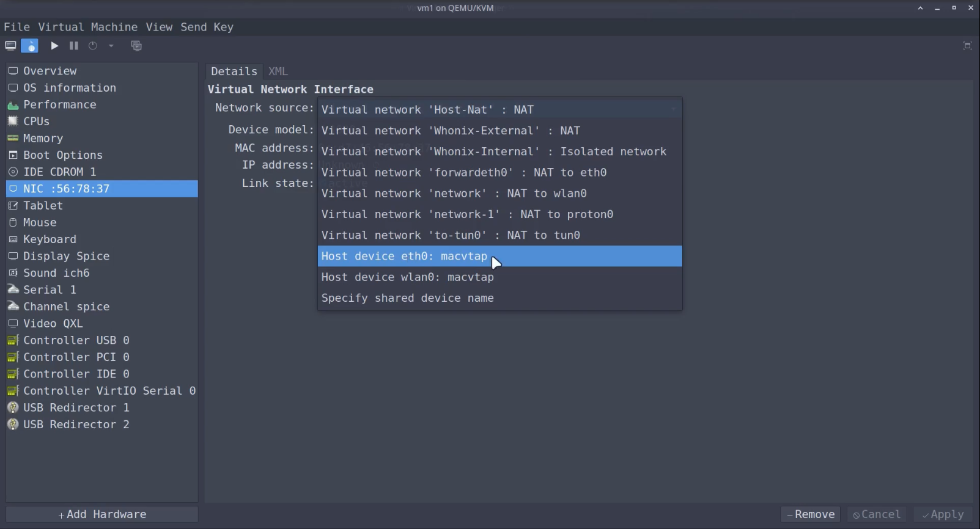Open the shutdown options dropdown arrow

tap(111, 46)
